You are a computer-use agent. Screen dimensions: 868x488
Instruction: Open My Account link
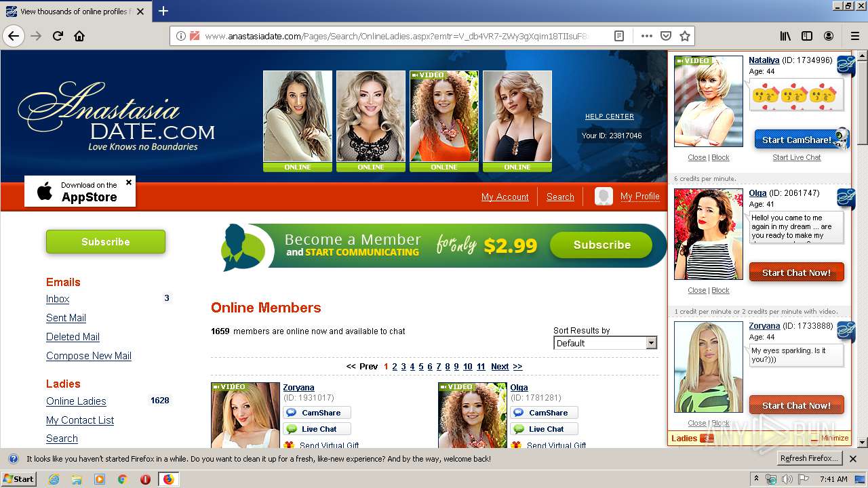coord(505,197)
